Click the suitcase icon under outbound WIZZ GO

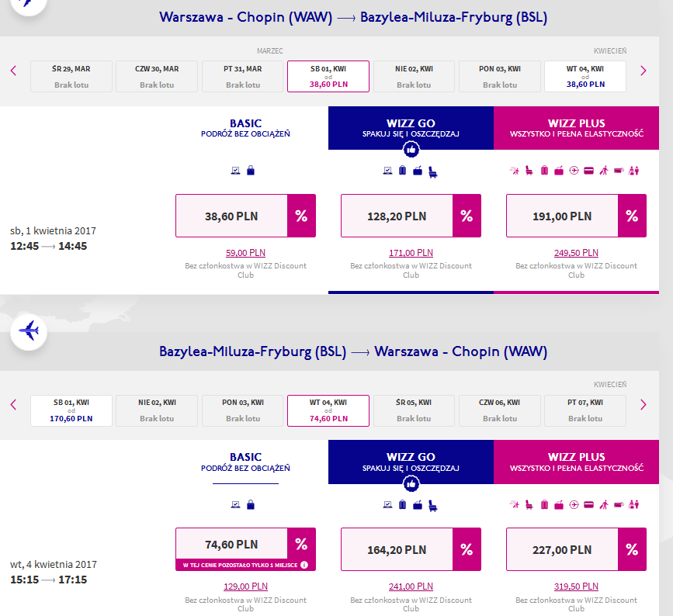[402, 171]
